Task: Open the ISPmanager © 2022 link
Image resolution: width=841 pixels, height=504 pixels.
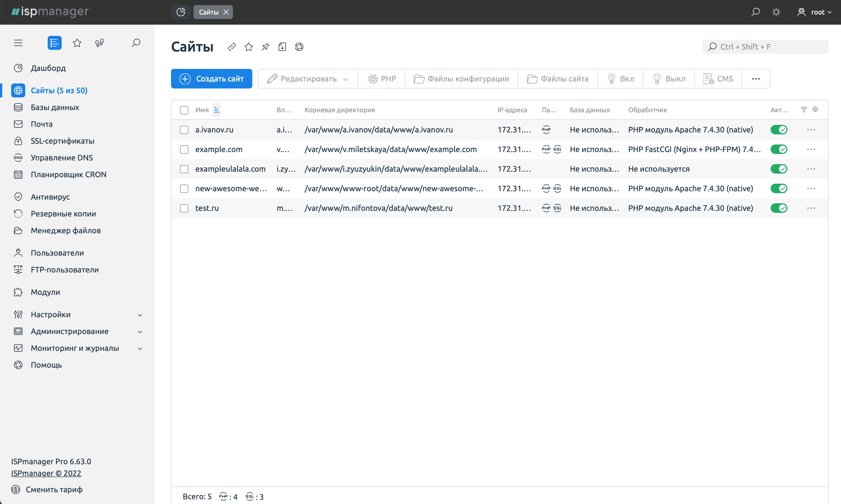Action: (46, 473)
